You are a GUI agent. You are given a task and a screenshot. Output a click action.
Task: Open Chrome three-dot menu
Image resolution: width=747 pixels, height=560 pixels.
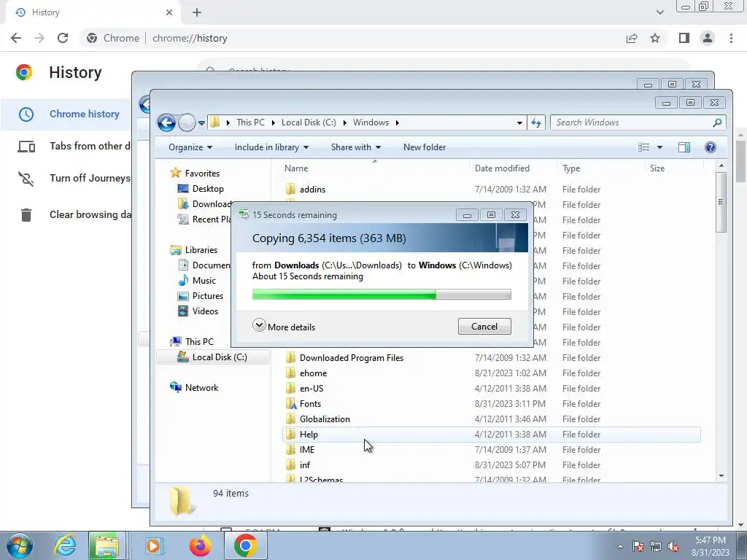coord(731,38)
